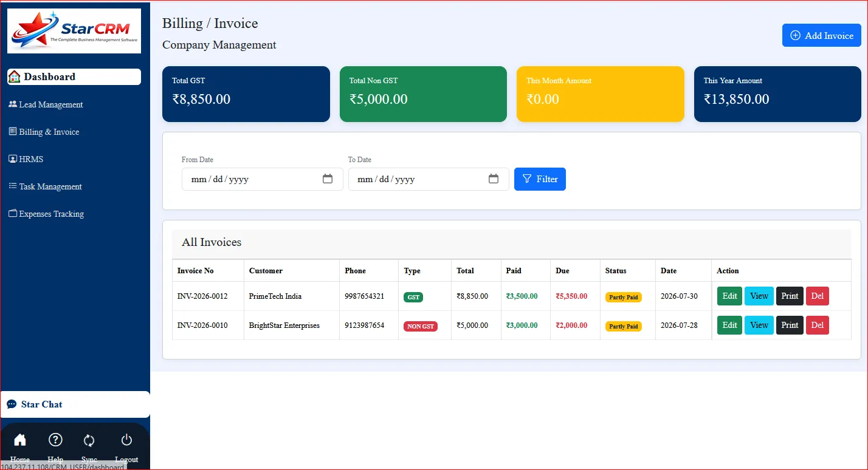Click invoice number INV-2026-0012
Viewport: 868px width, 470px height.
(202, 296)
